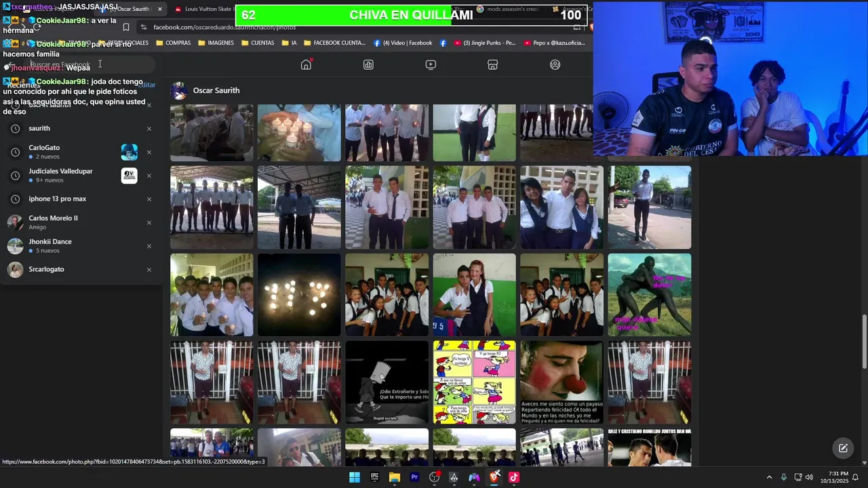Click the microphone tray icon
Viewport: 868px width, 488px height.
pos(784,477)
